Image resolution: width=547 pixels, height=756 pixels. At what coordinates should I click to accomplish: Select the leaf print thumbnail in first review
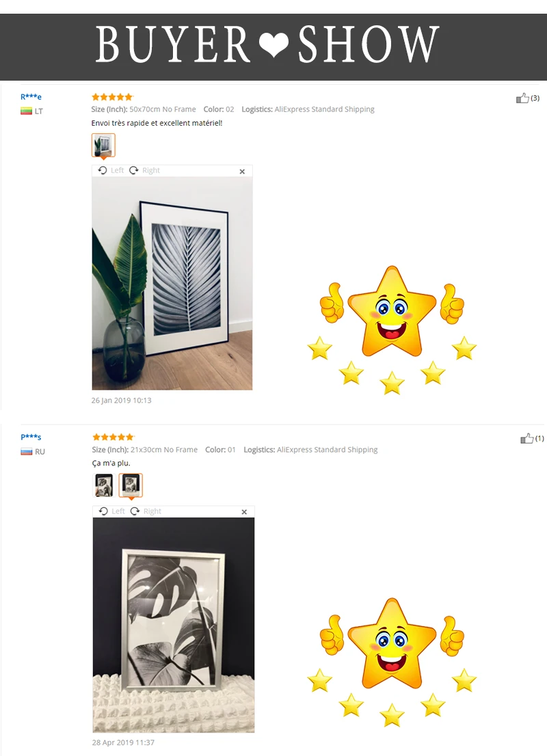tap(103, 145)
